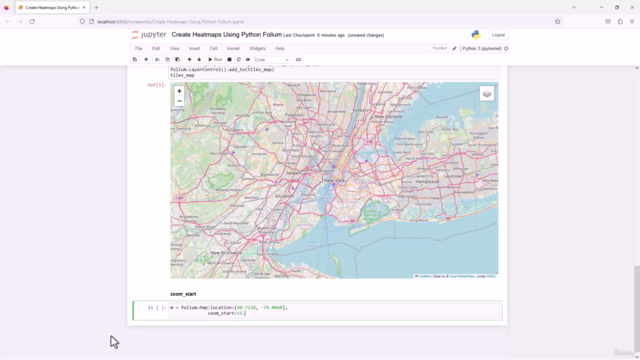Image resolution: width=640 pixels, height=360 pixels.
Task: Click the Last Checkpoint status text
Action: click(314, 36)
